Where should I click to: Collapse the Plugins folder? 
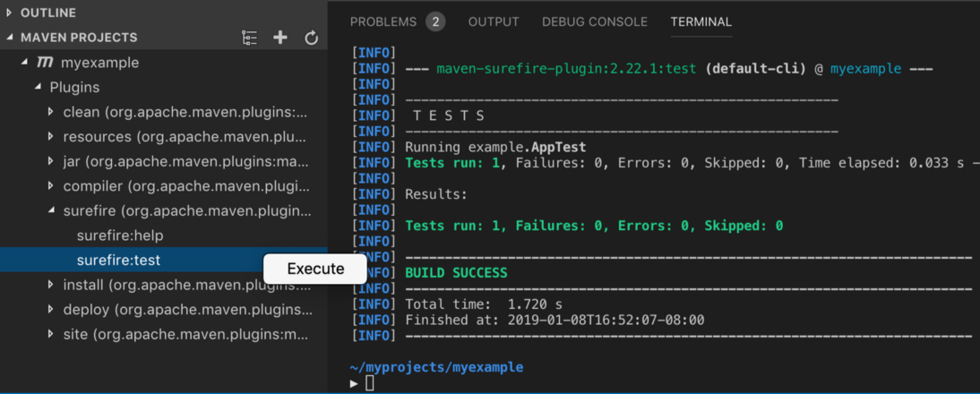(x=39, y=87)
